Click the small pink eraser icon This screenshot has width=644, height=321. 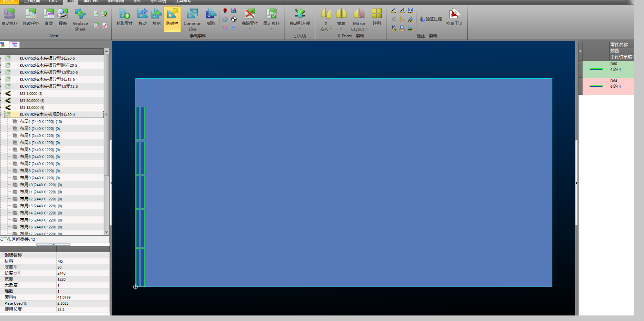[x=225, y=28]
